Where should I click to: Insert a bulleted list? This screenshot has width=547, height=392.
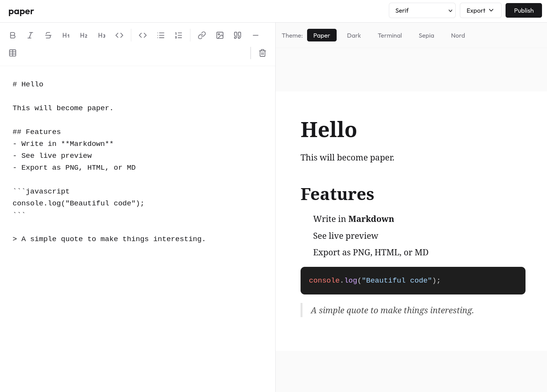(x=161, y=35)
